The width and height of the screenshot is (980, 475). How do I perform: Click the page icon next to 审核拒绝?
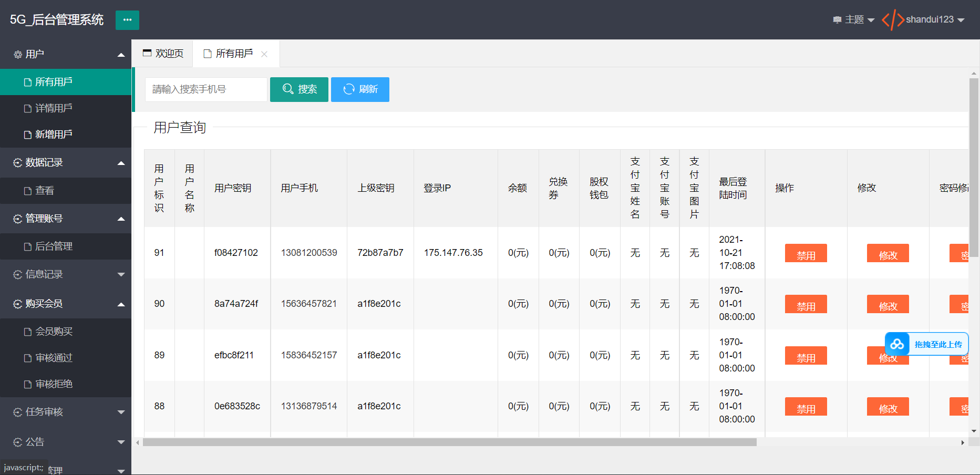click(x=28, y=385)
